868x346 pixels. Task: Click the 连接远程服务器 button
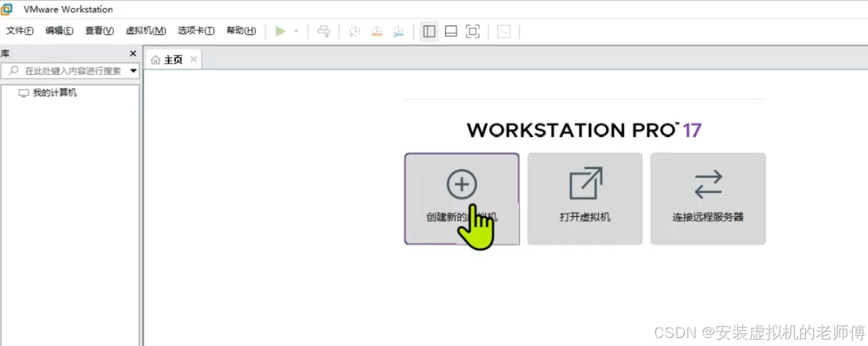click(708, 199)
